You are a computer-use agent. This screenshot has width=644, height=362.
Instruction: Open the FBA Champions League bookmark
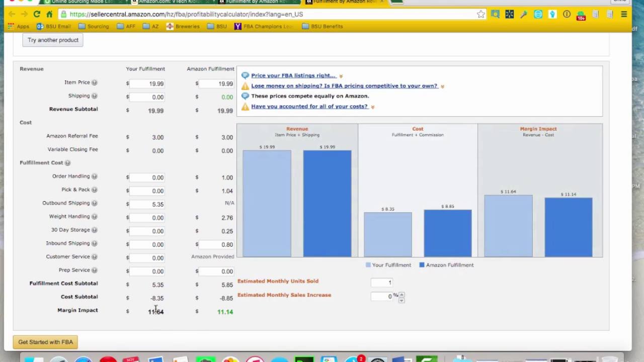pyautogui.click(x=264, y=26)
